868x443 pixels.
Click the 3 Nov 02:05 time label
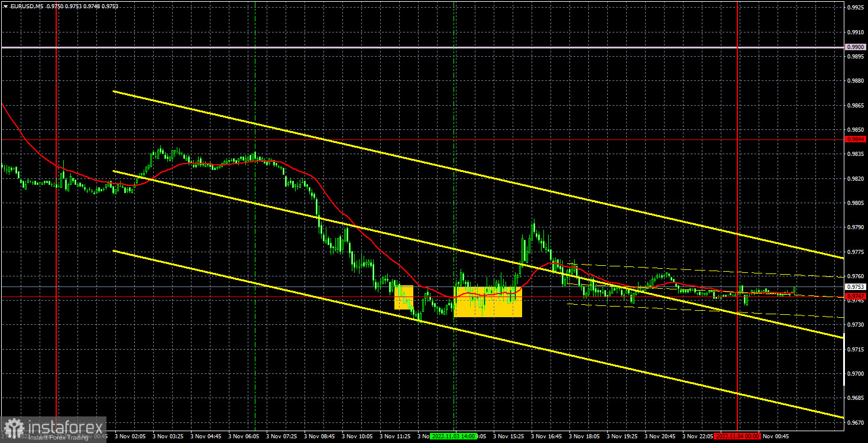click(131, 437)
